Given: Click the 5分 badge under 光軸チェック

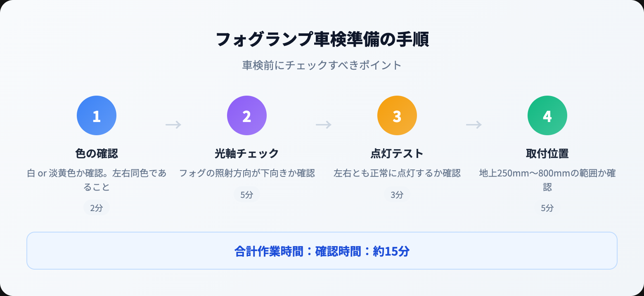Looking at the screenshot, I should 247,194.
